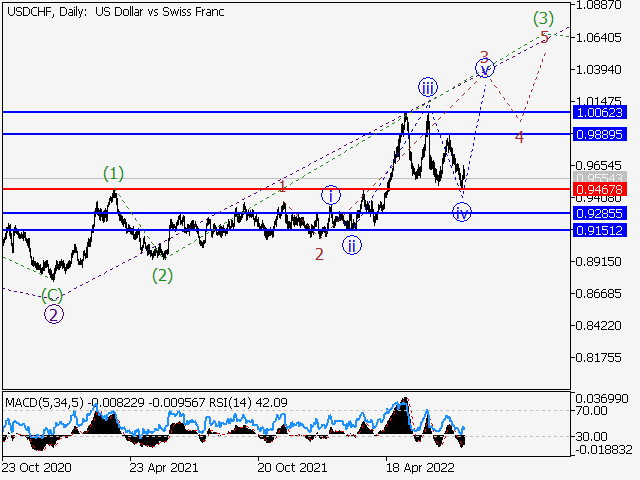Select the red wave 2 label
This screenshot has height=480, width=640.
pos(319,254)
